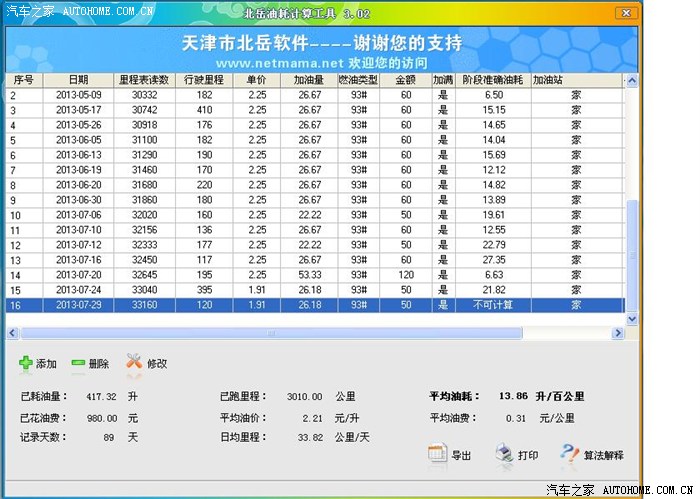Sort table by 日期 column header

coord(78,79)
